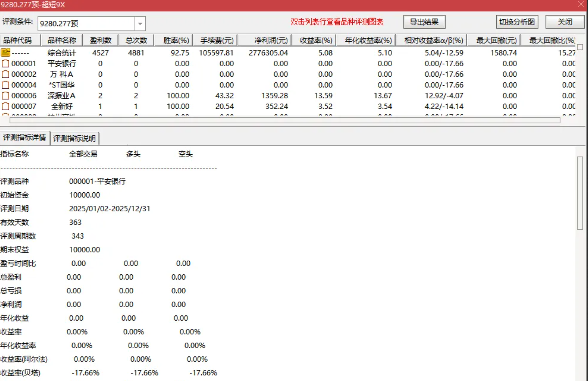Check the checkbox for 000001 平安银行
The height and width of the screenshot is (381, 588).
pos(5,63)
